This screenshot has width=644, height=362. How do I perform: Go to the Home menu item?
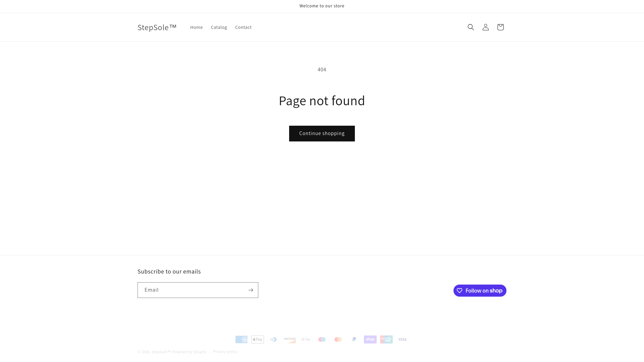pyautogui.click(x=196, y=27)
